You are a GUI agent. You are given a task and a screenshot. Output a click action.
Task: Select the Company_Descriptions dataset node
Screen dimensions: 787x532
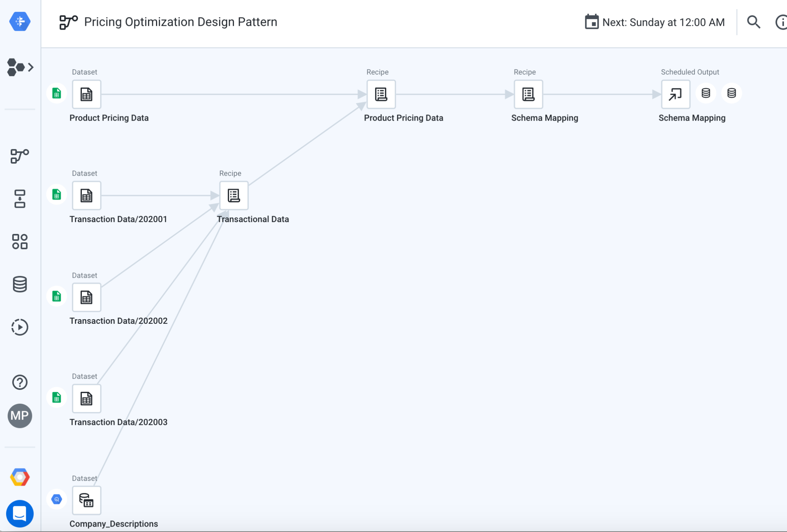click(86, 500)
